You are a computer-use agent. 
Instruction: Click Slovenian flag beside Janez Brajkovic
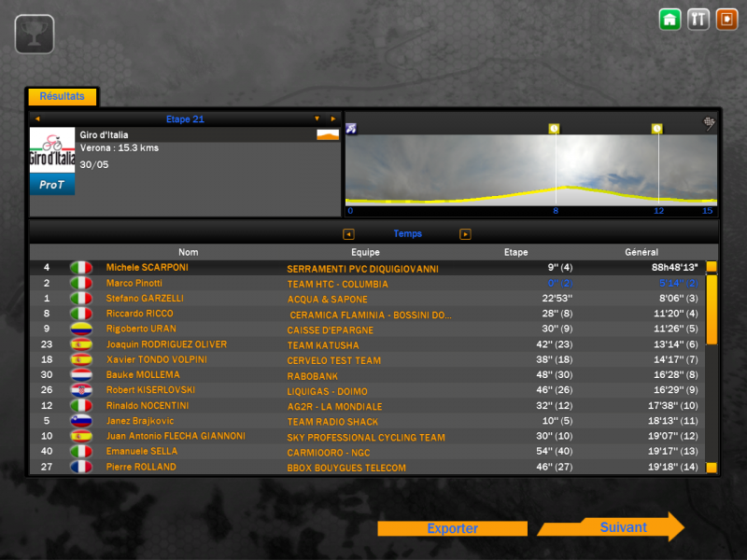(81, 421)
